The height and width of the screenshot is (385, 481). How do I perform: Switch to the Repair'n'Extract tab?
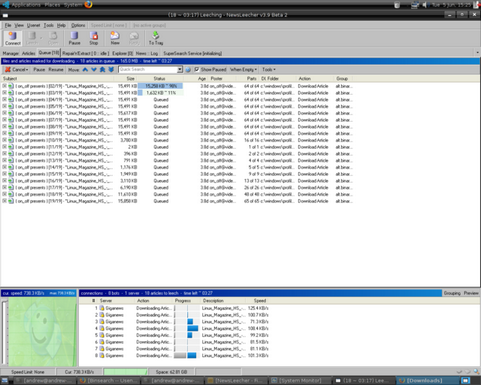point(86,53)
